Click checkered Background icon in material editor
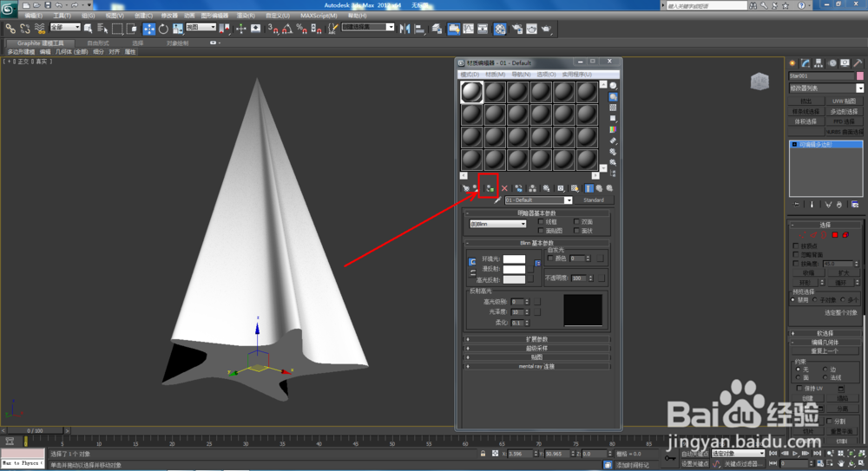The image size is (868, 471). (614, 108)
